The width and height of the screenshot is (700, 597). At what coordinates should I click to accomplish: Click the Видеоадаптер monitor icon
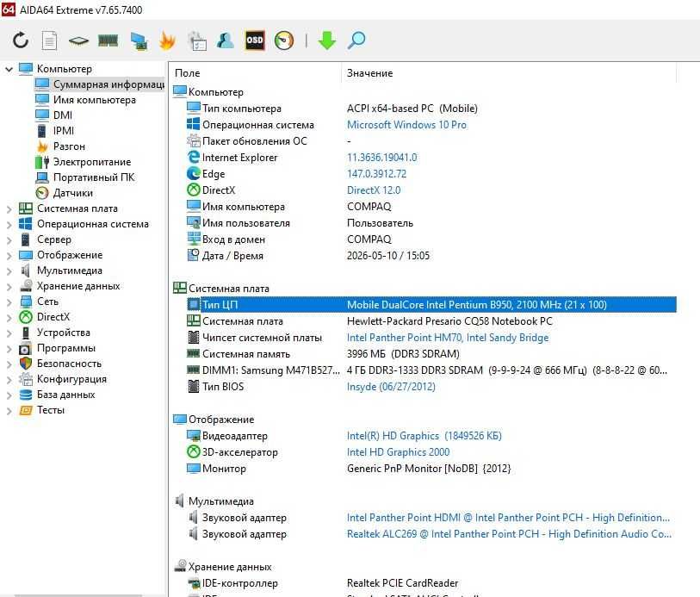click(x=193, y=435)
